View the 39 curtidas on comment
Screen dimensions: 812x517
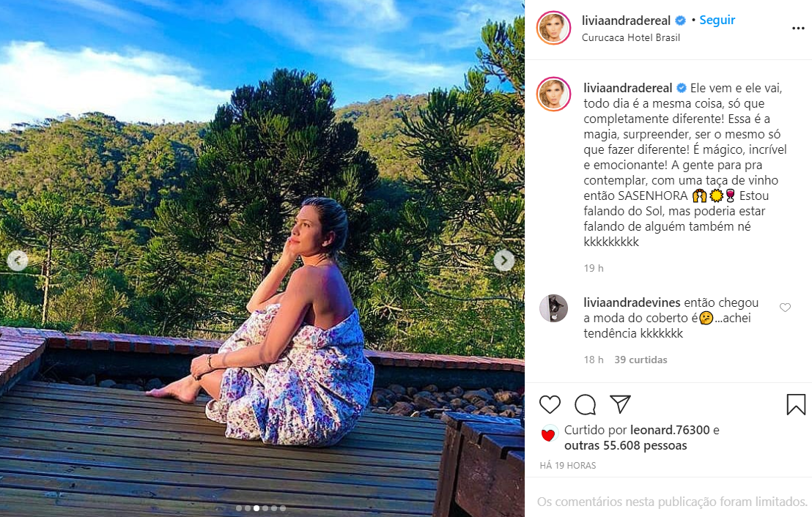(641, 360)
